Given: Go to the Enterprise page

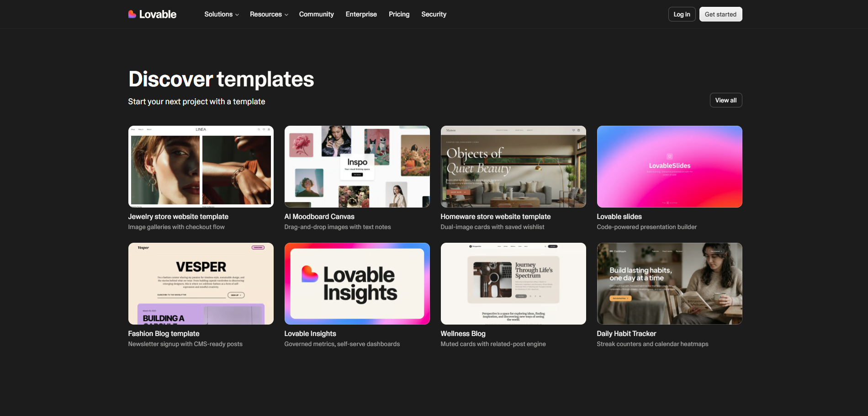Looking at the screenshot, I should [361, 14].
